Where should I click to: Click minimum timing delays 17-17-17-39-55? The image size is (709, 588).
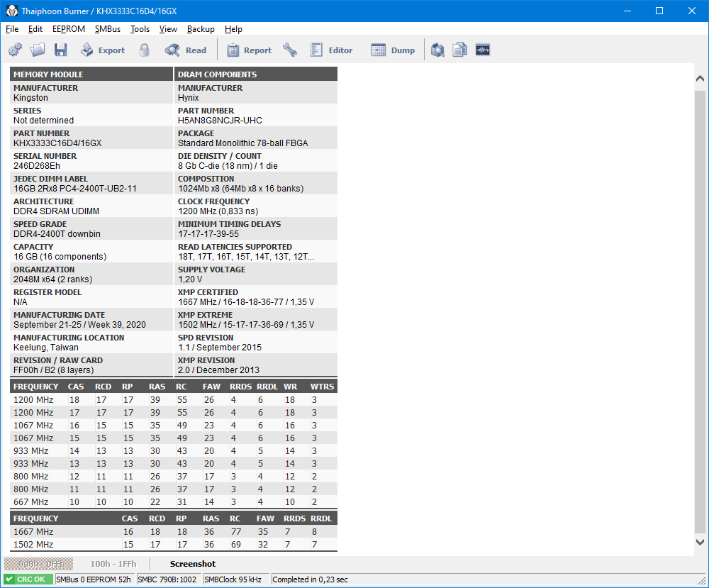[208, 234]
